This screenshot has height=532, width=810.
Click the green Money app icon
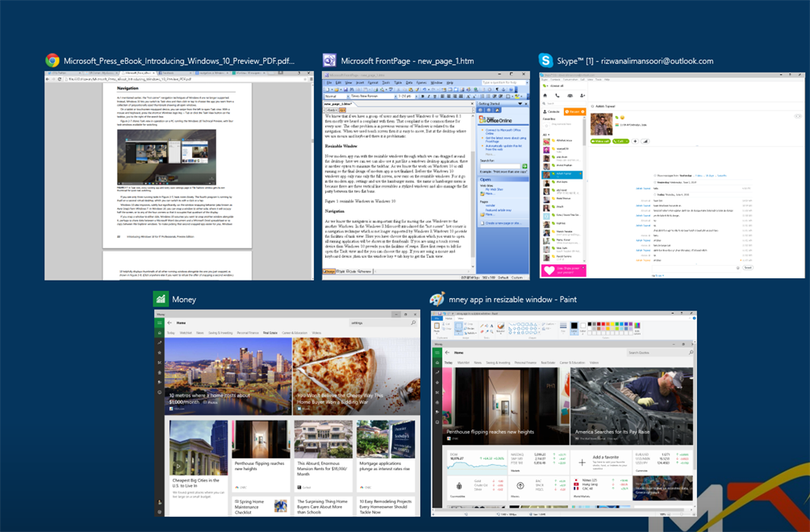(x=161, y=299)
